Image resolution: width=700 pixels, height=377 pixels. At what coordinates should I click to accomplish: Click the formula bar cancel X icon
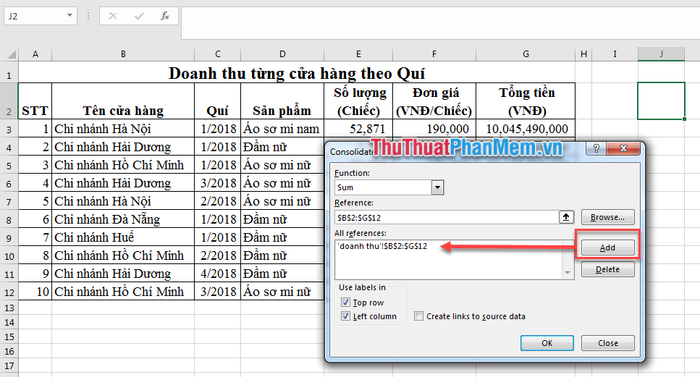click(112, 16)
